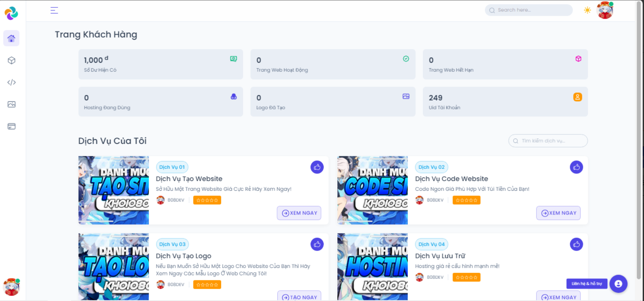The height and width of the screenshot is (301, 644).
Task: Open the support chat bubble icon bottom right
Action: pyautogui.click(x=618, y=284)
